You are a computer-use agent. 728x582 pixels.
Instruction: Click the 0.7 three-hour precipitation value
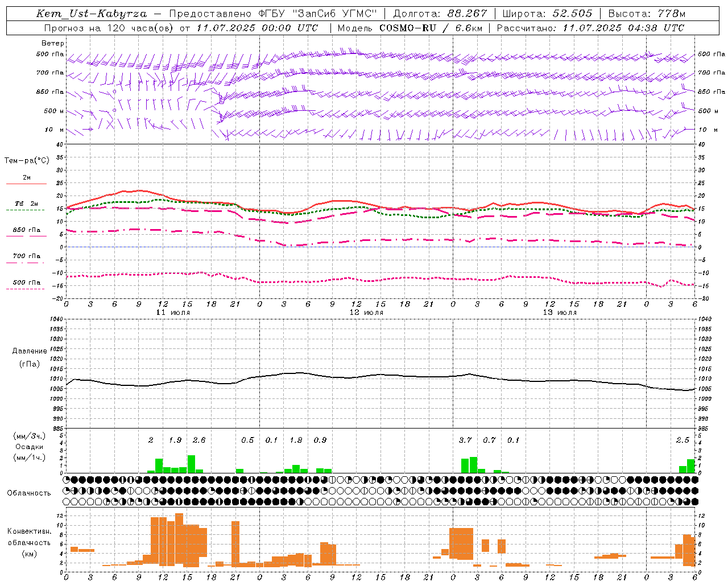[x=489, y=440]
